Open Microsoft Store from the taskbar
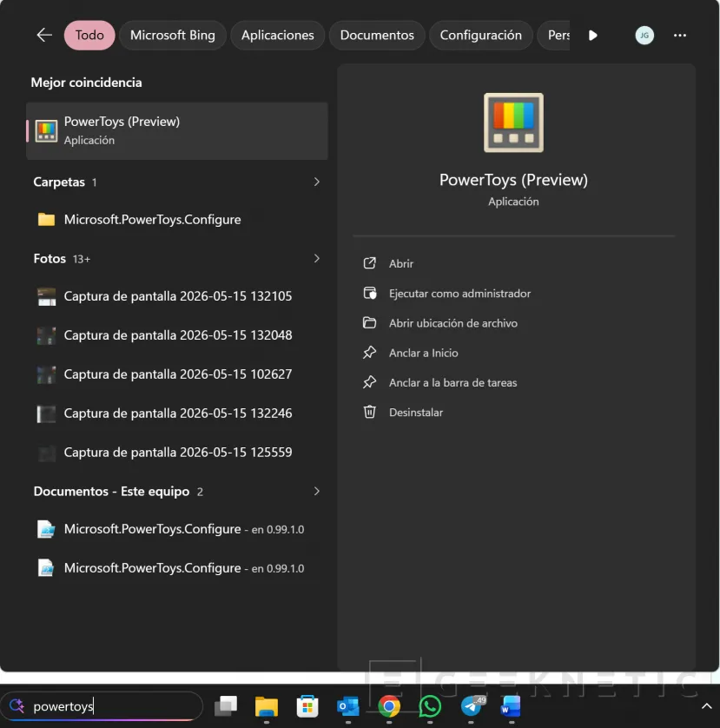 point(307,706)
